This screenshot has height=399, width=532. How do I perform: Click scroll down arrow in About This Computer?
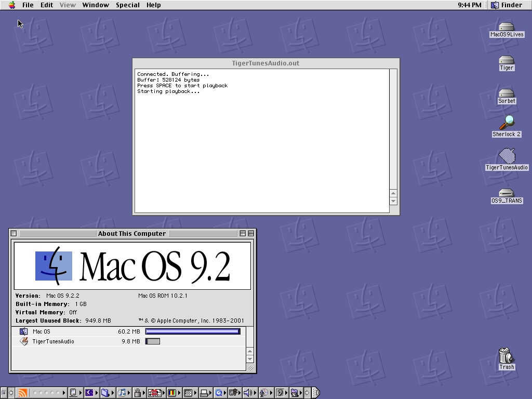(x=250, y=359)
